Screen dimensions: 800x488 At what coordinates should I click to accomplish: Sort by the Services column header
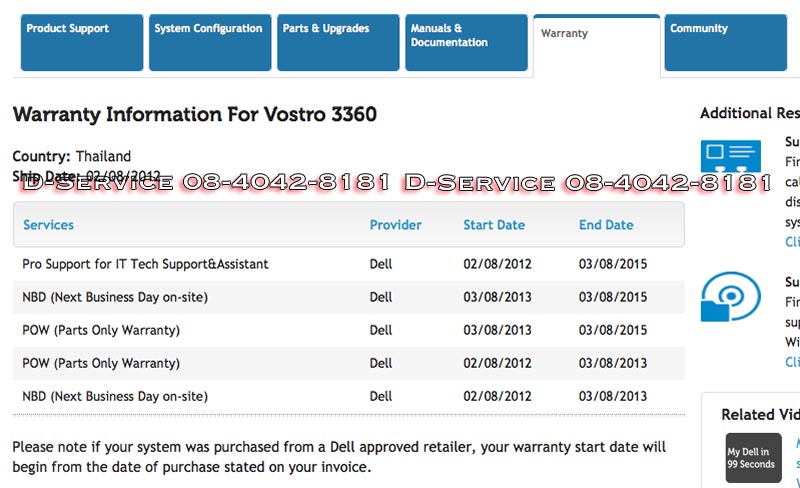(x=49, y=225)
